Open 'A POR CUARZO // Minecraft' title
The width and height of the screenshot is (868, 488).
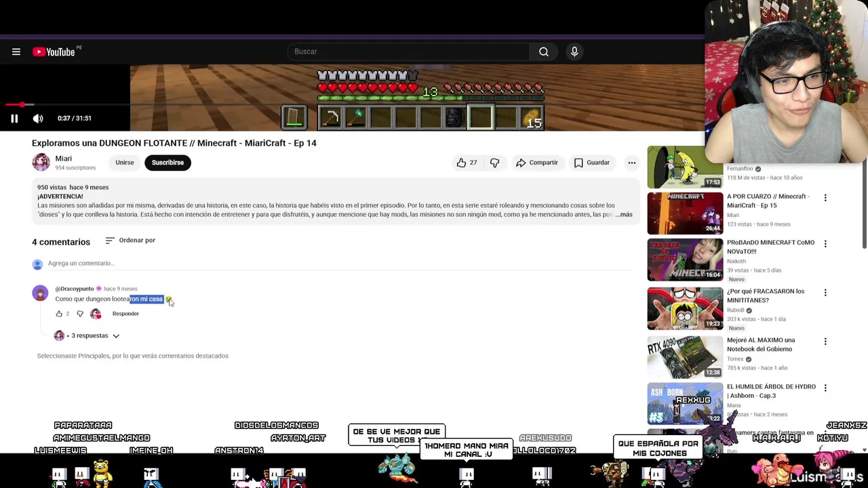pos(768,201)
